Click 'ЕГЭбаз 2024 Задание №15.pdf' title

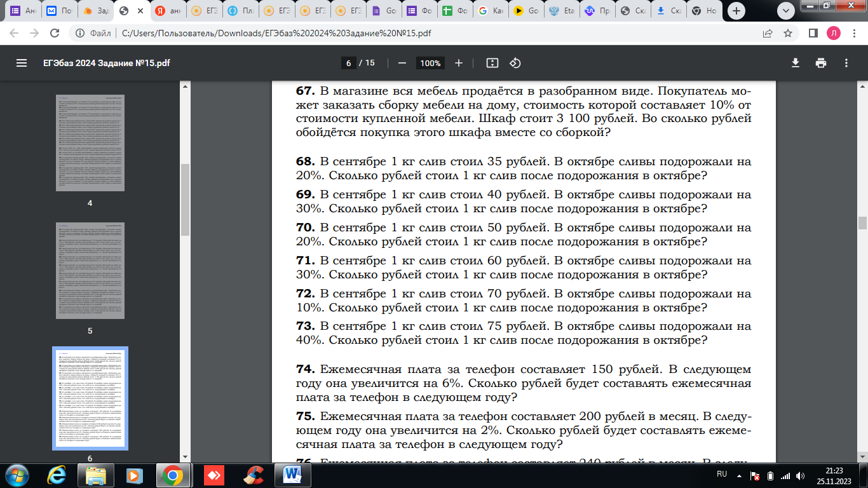point(106,63)
